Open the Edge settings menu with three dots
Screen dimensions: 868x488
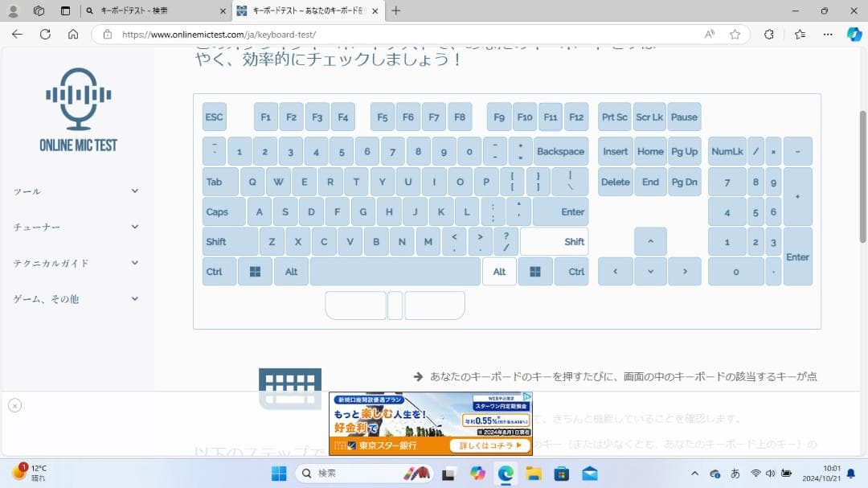pyautogui.click(x=828, y=35)
